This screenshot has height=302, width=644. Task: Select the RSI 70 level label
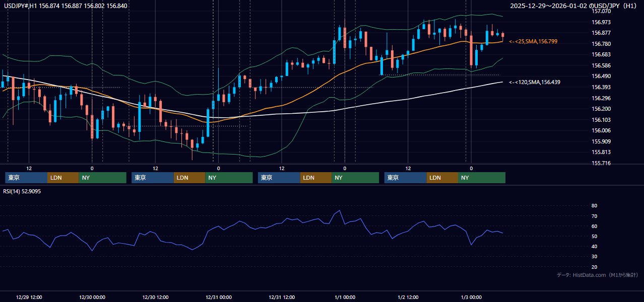(594, 216)
